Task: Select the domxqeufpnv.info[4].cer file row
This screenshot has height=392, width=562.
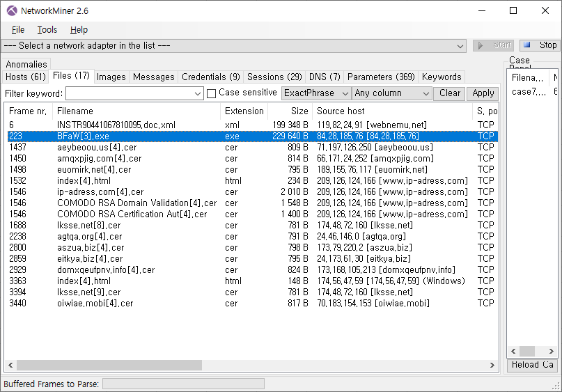Action: pyautogui.click(x=253, y=269)
